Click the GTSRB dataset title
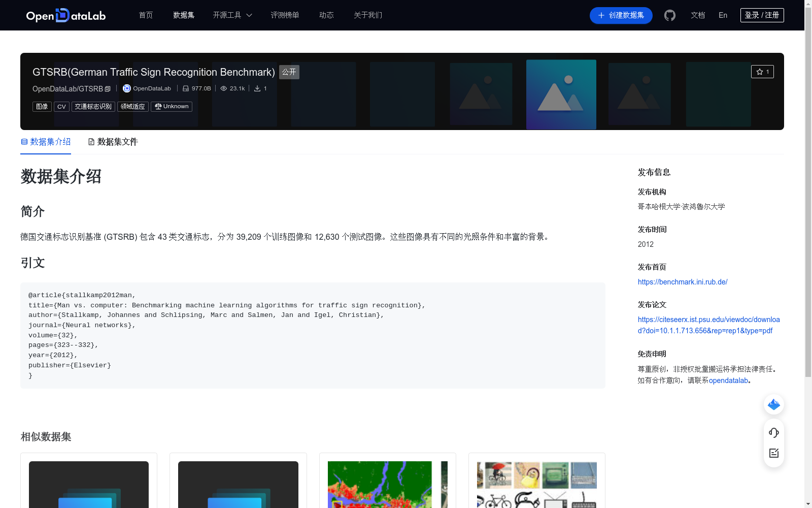This screenshot has height=508, width=812. pos(154,72)
